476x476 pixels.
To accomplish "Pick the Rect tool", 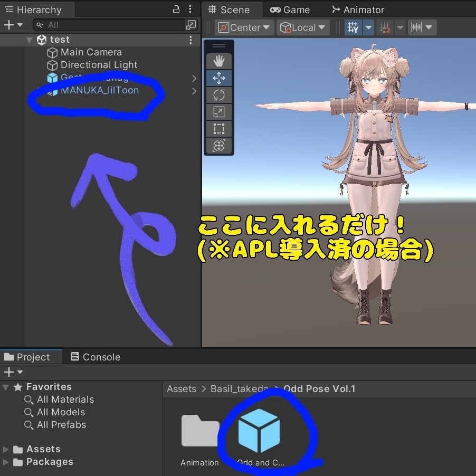I will [218, 128].
